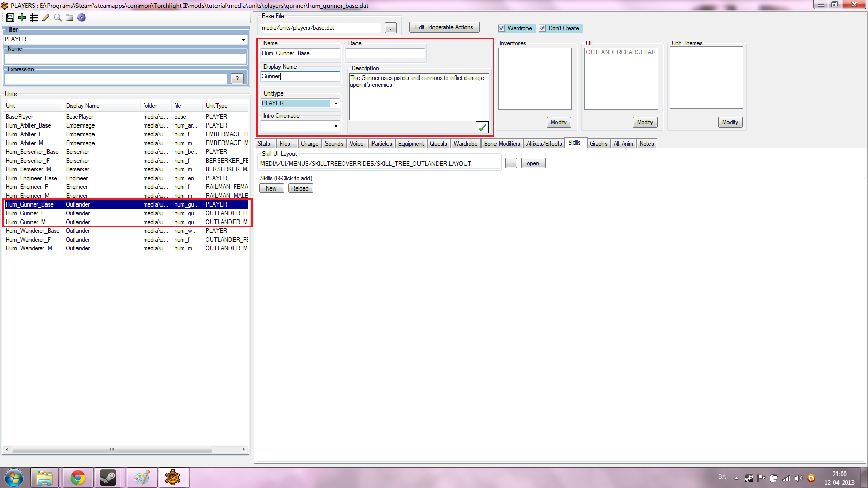Select Hum_Berserker_Base in the units list
Image resolution: width=868 pixels, height=488 pixels.
(x=126, y=152)
